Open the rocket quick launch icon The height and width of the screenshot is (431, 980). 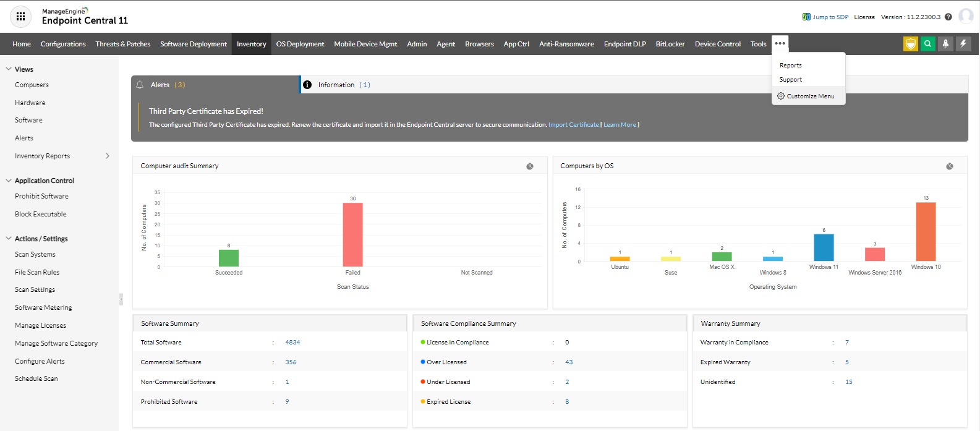(945, 44)
